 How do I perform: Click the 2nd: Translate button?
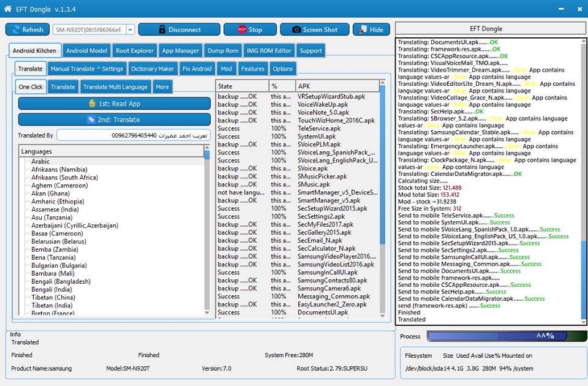(115, 119)
